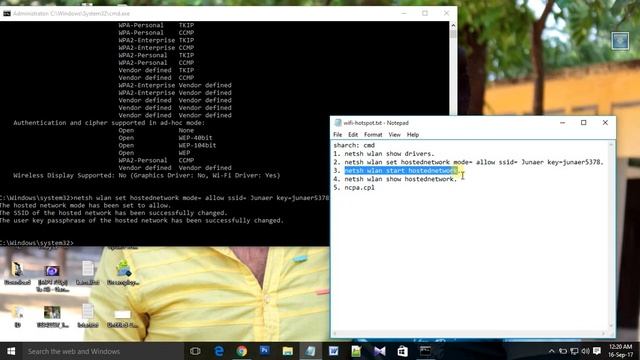Open the Windows Start menu
This screenshot has width=640, height=360.
click(11, 351)
